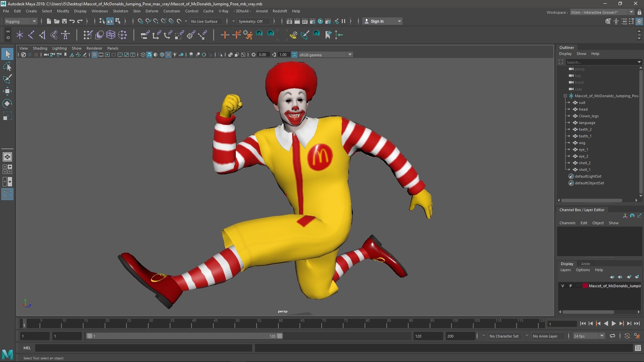
Task: Open the Skeleton menu
Action: 120,11
